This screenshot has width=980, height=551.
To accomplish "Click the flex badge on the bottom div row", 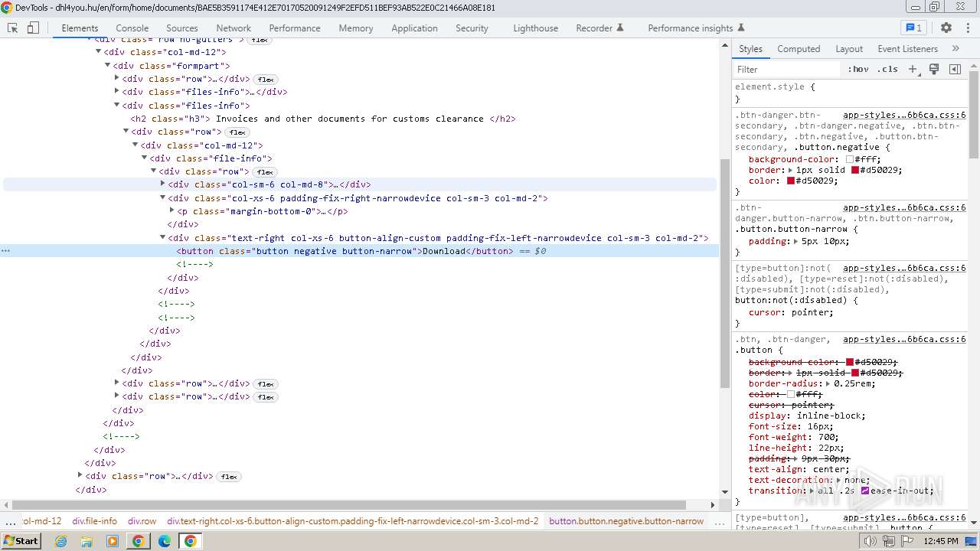I will [229, 477].
